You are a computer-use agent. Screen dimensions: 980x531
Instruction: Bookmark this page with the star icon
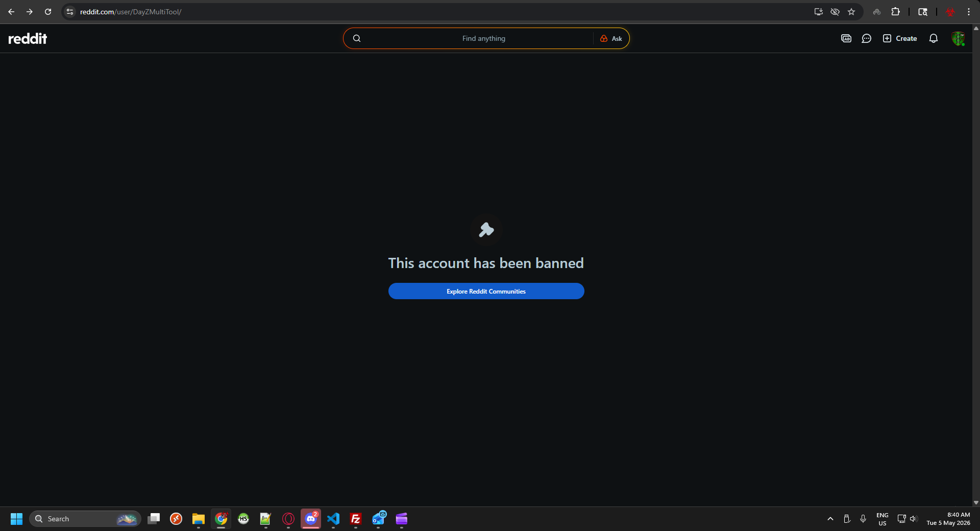click(851, 12)
